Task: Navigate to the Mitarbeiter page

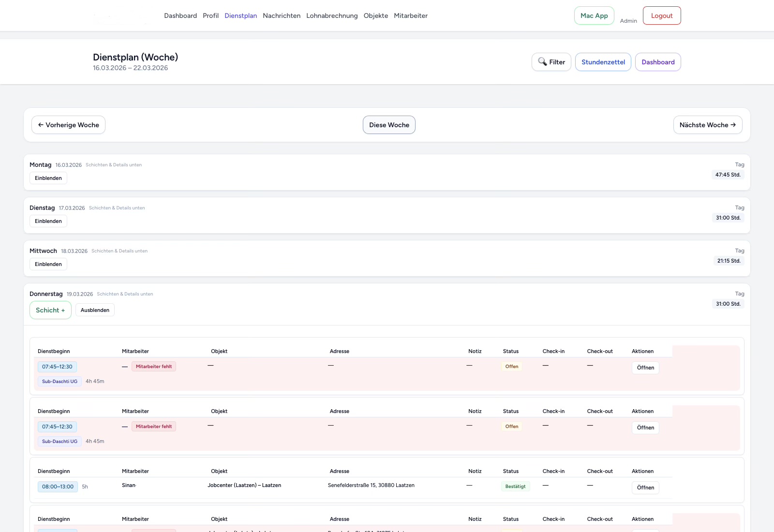Action: (x=411, y=15)
